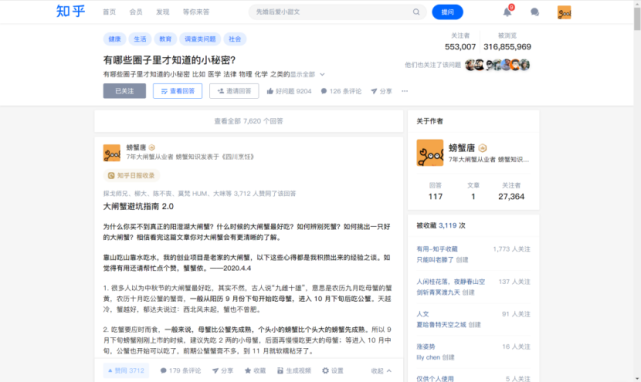Click the answer 分享 share icon
Viewport: 641px width, 382px height.
click(x=215, y=371)
